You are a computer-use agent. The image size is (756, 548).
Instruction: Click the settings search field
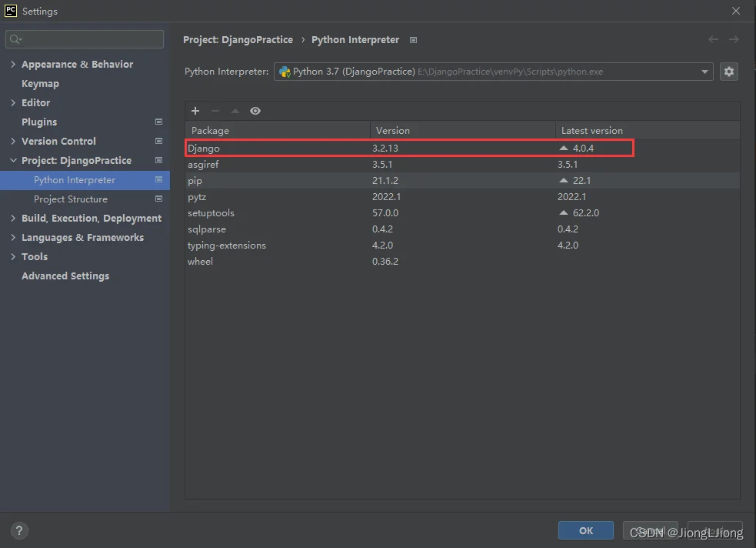pos(85,39)
